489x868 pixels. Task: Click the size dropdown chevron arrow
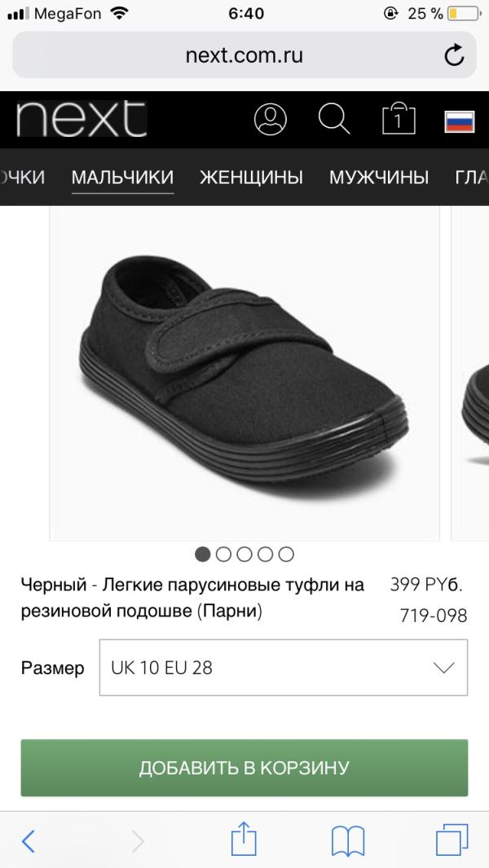(x=443, y=668)
